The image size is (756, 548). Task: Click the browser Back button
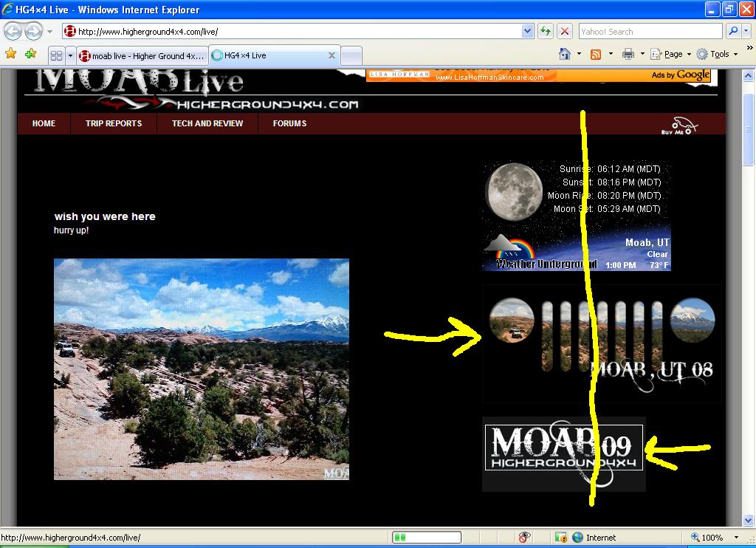coord(13,32)
